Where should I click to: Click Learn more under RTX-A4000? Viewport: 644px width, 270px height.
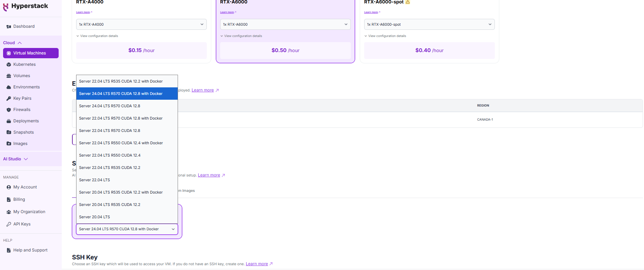pyautogui.click(x=83, y=12)
